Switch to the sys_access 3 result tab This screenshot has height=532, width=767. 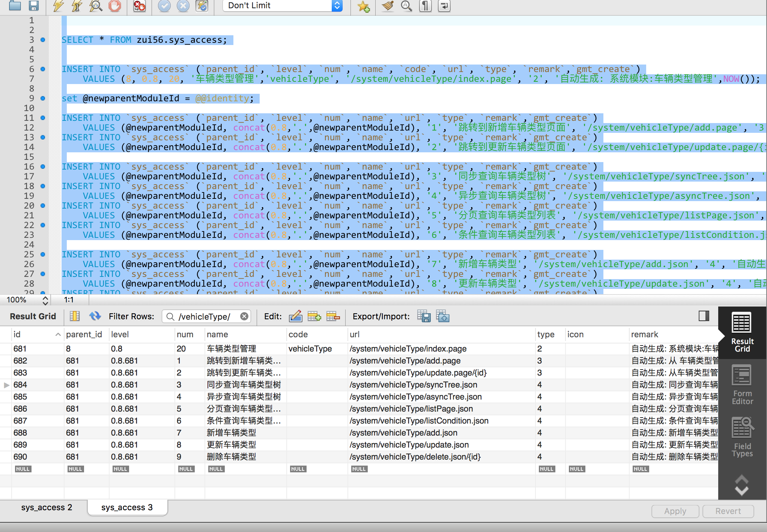tap(127, 508)
